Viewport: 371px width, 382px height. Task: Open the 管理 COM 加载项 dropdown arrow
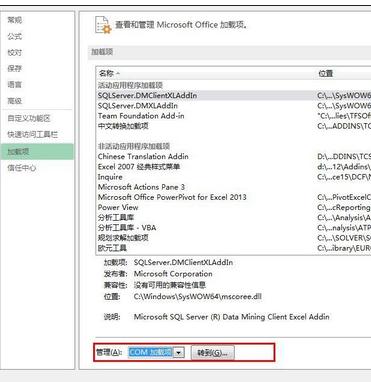point(179,352)
